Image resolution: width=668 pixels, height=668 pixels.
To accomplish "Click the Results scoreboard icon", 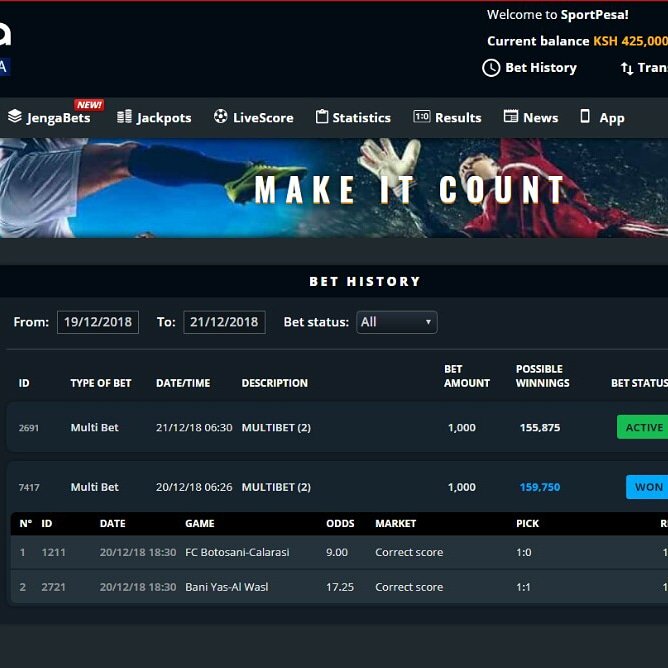I will 421,116.
